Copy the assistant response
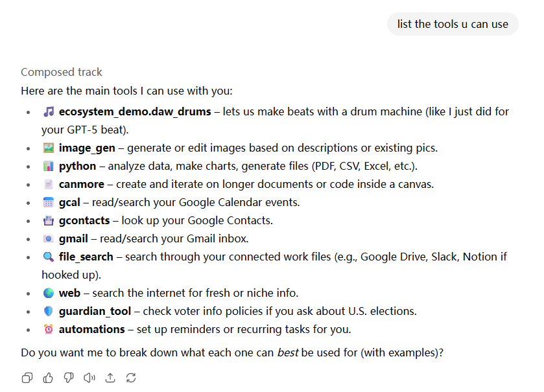Screen dimensions: 544x392 click(27, 378)
